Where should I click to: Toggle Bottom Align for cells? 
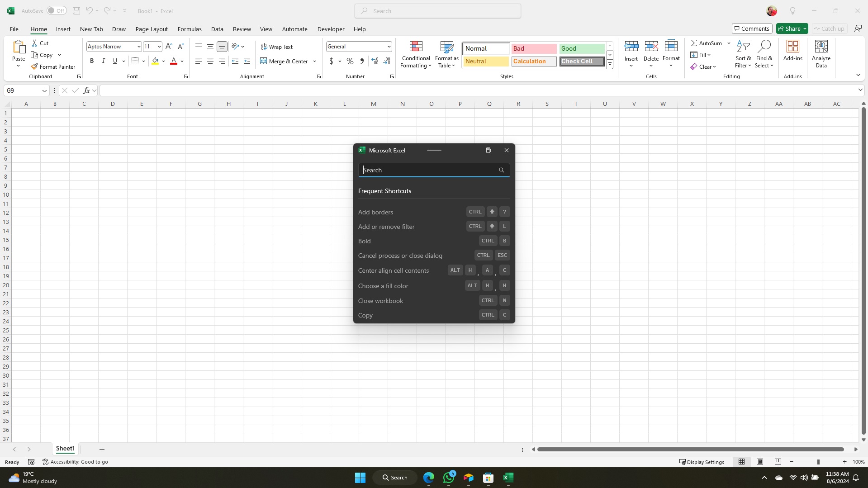pos(222,46)
